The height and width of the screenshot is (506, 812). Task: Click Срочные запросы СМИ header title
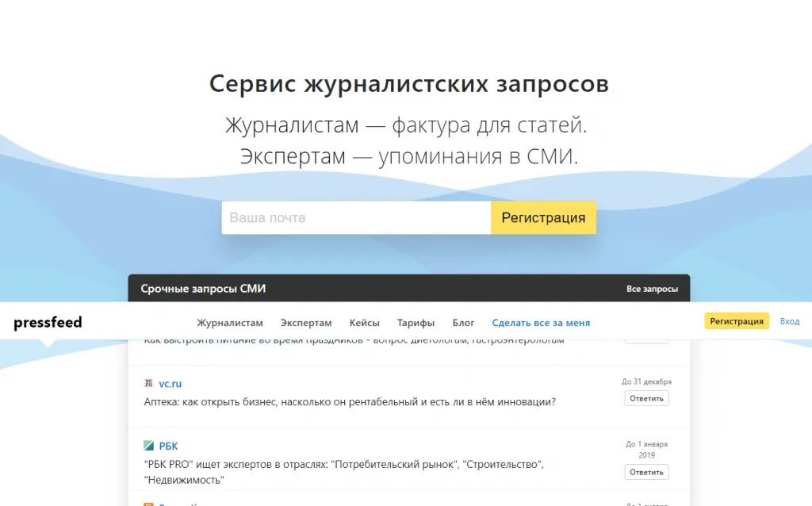coord(203,289)
